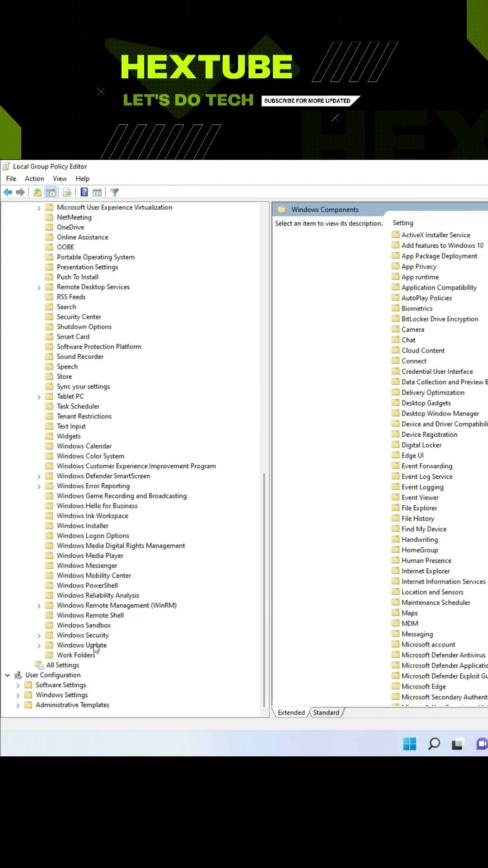The image size is (488, 868).
Task: Open the Help menu
Action: tap(82, 179)
